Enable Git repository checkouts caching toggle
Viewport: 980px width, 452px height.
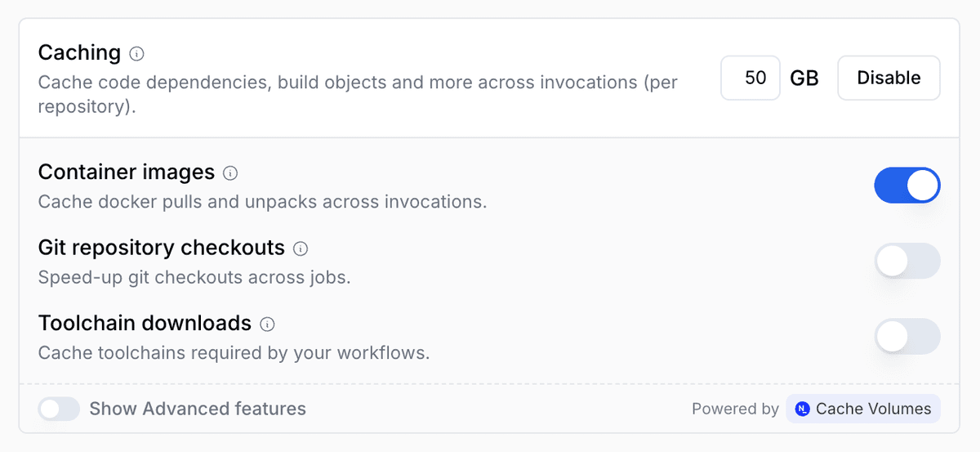coord(906,261)
